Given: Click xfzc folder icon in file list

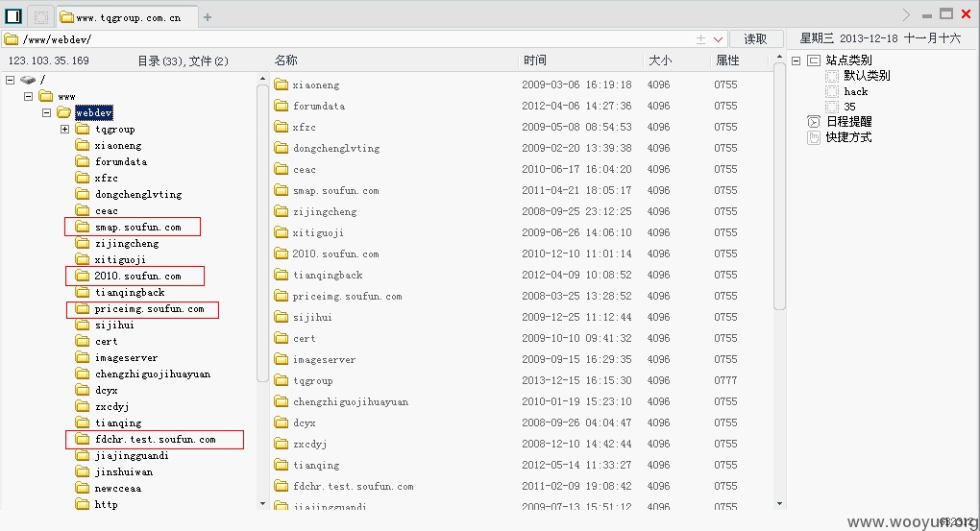Looking at the screenshot, I should [x=282, y=127].
